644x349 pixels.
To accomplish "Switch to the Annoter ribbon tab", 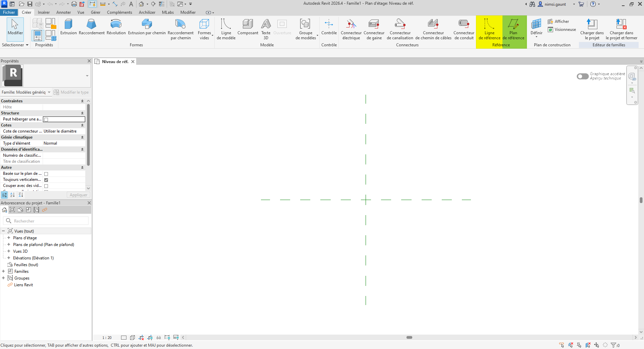I will (63, 12).
